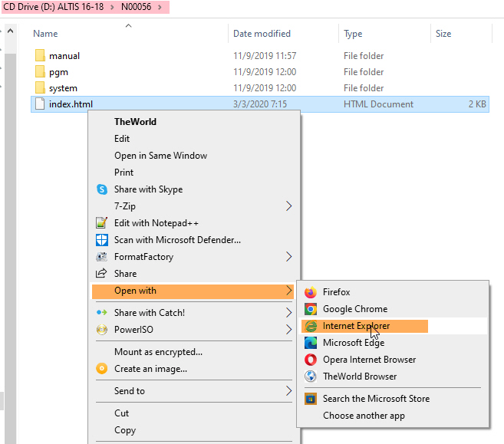504x444 pixels.
Task: Select Open in Same Window
Action: [160, 156]
